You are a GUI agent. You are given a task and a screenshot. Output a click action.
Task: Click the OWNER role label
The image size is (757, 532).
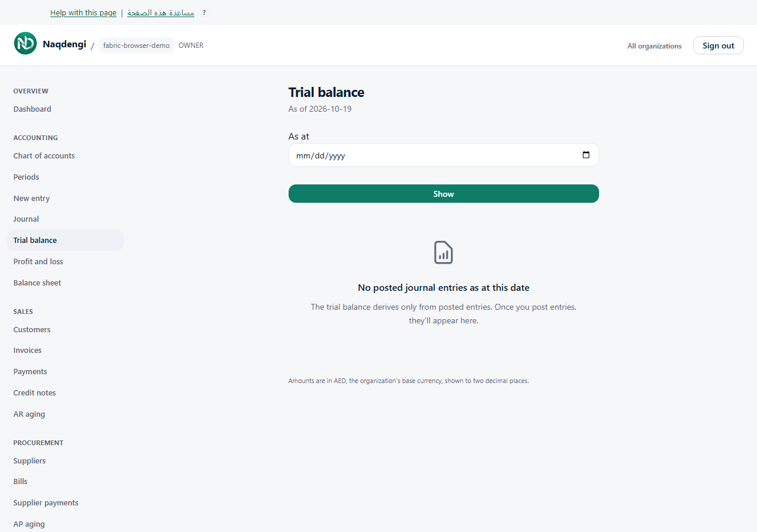click(191, 46)
